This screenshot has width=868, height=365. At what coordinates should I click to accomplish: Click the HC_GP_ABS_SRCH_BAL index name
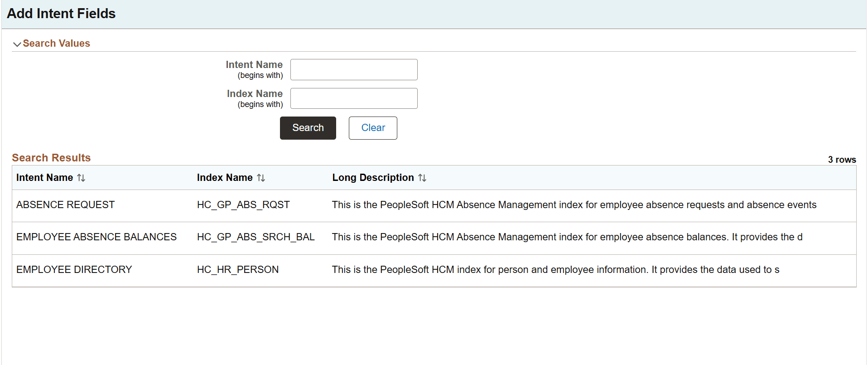pyautogui.click(x=256, y=237)
